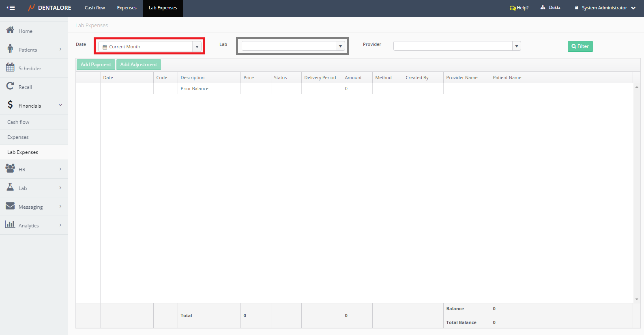Open Scheduler via the calendar icon
The image size is (644, 335).
click(x=10, y=67)
